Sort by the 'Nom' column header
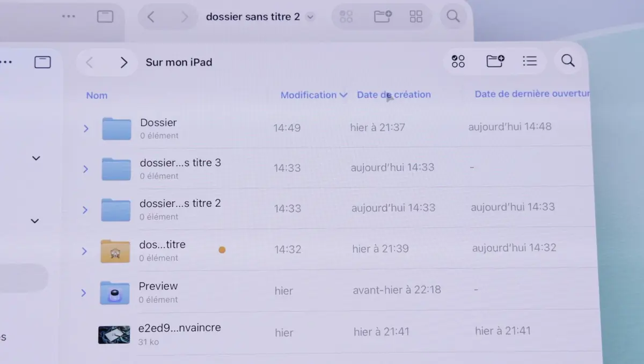 coord(97,95)
